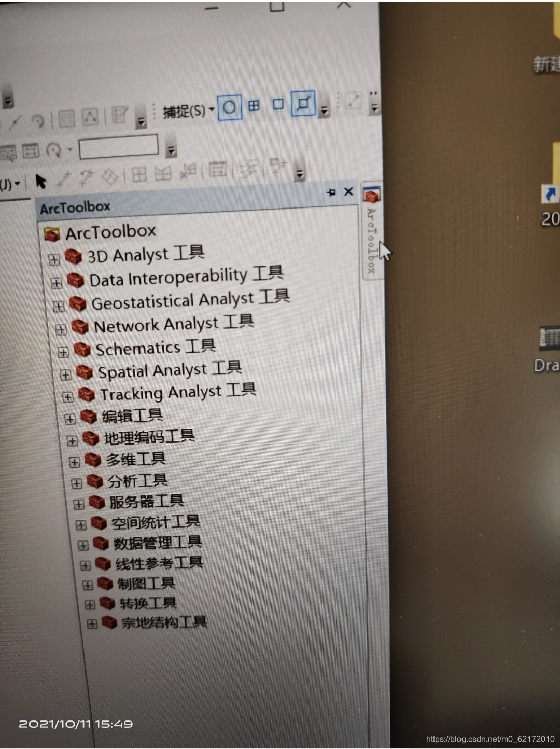This screenshot has width=560, height=749.
Task: Expand Spatial Analyst 工具 toolbox
Action: [65, 374]
